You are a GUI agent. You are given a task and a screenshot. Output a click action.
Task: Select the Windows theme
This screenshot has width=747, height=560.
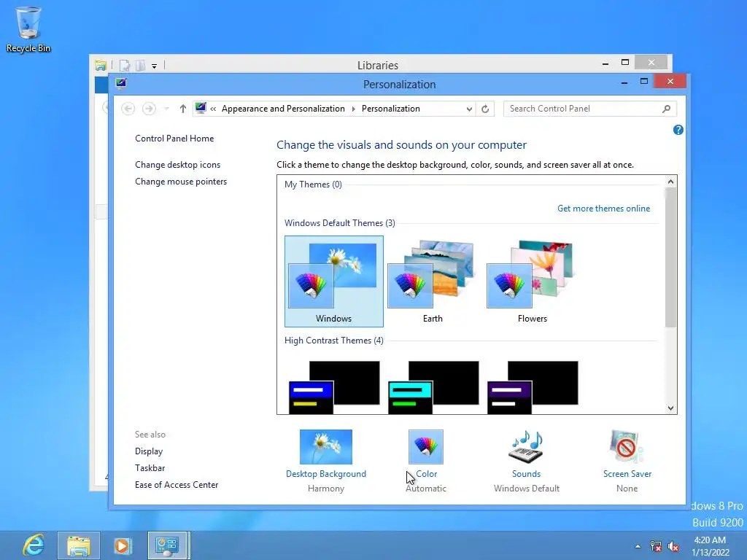click(334, 281)
